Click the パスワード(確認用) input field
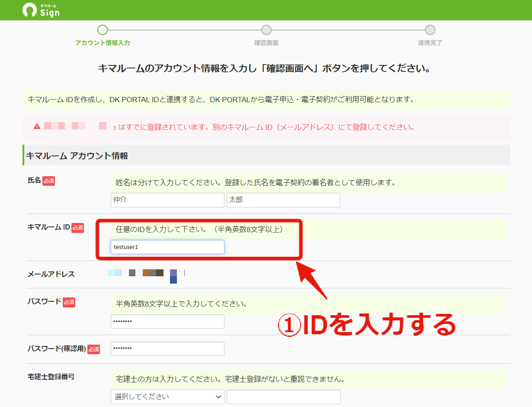This screenshot has height=407, width=532. coord(167,349)
